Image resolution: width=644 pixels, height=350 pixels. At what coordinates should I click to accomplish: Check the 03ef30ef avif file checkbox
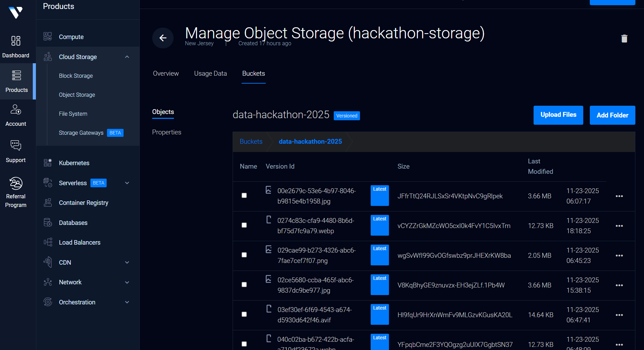[x=244, y=314]
